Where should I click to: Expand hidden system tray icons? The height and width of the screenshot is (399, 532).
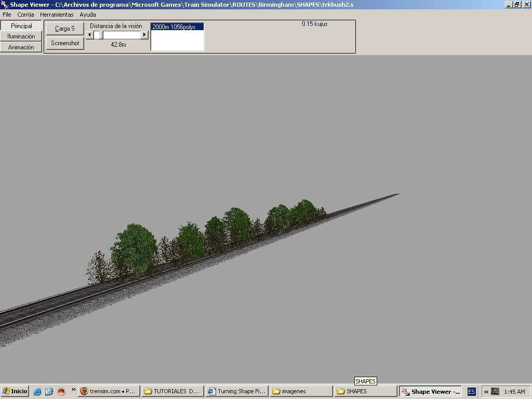pos(486,392)
